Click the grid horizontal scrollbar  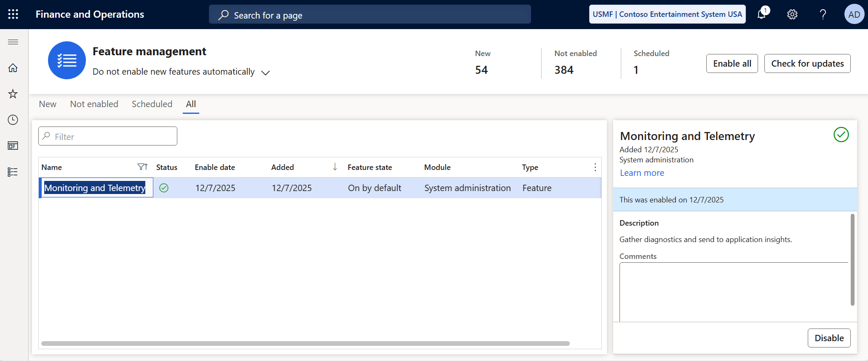click(x=305, y=344)
